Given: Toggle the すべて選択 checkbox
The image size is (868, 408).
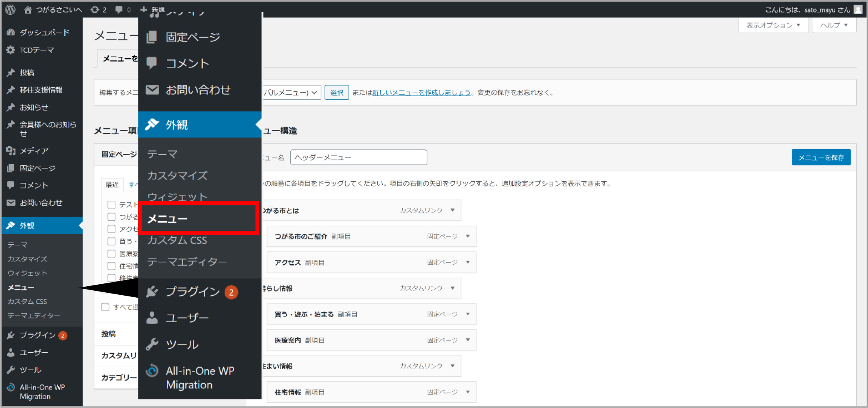Looking at the screenshot, I should pos(105,307).
